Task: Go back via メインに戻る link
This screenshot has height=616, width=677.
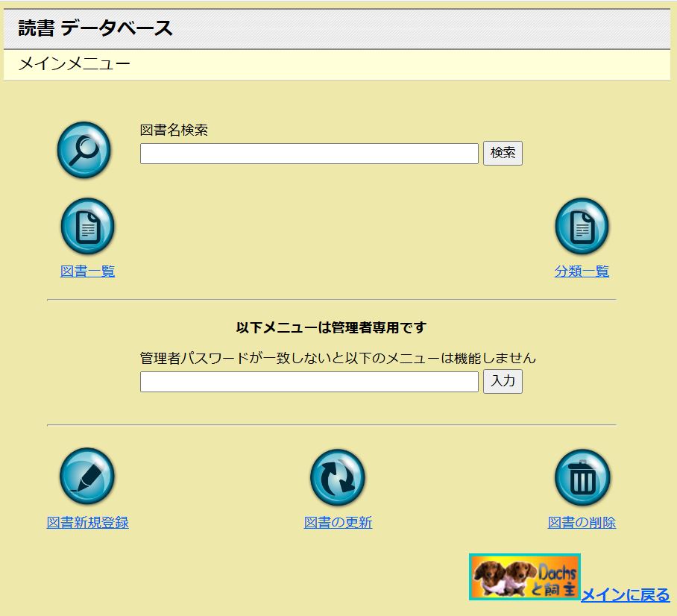Action: pyautogui.click(x=625, y=595)
